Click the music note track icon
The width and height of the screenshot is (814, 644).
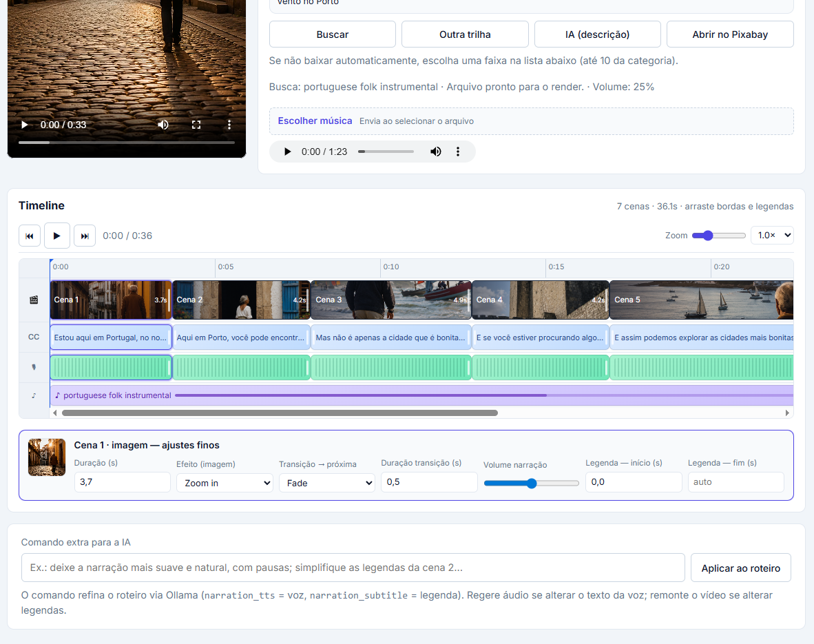tap(34, 395)
